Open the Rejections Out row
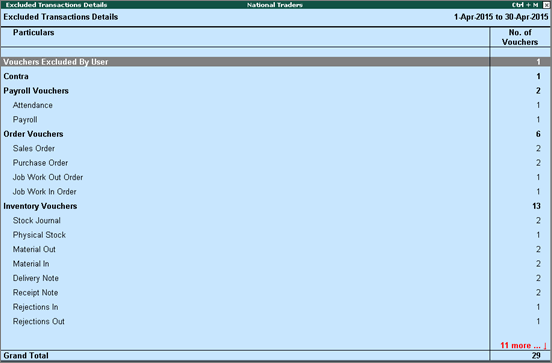Screen dimensions: 552x363 click(x=276, y=322)
